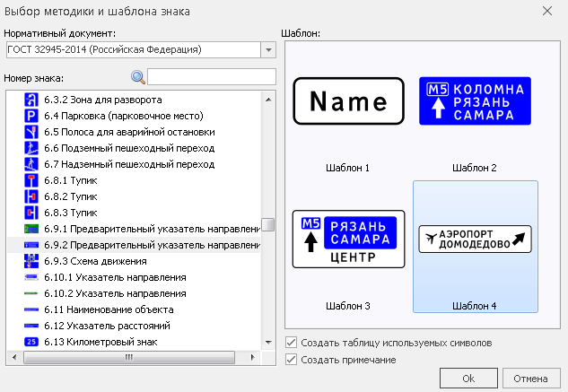The width and height of the screenshot is (568, 392).
Task: Select the parking sign icon 6.4
Action: [31, 116]
